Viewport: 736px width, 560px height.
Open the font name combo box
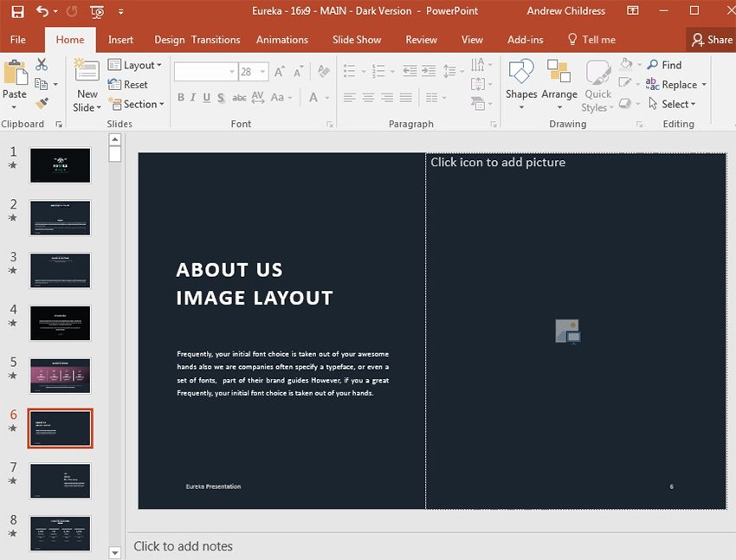click(x=205, y=72)
